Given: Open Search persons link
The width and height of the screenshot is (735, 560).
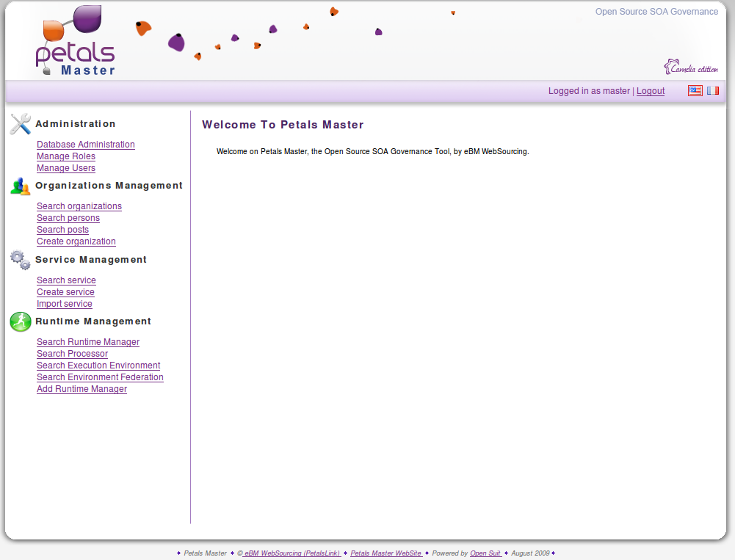Looking at the screenshot, I should (68, 218).
